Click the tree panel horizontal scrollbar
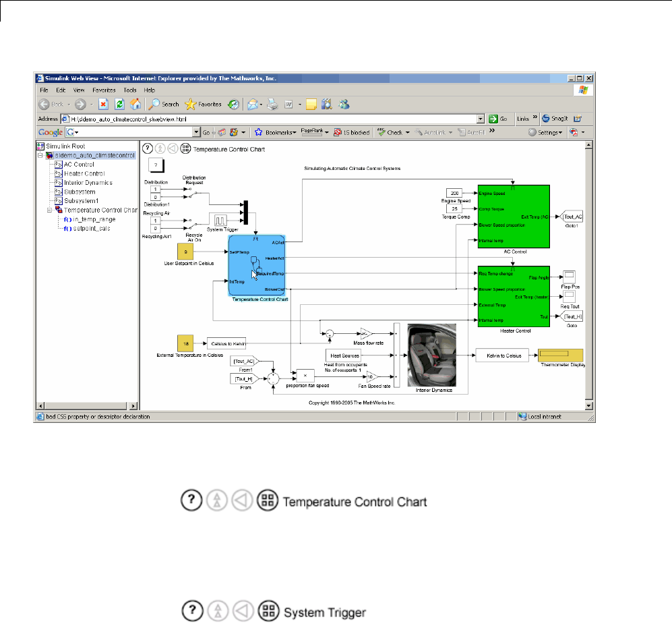Viewport: 672px width, 628px height. click(87, 406)
